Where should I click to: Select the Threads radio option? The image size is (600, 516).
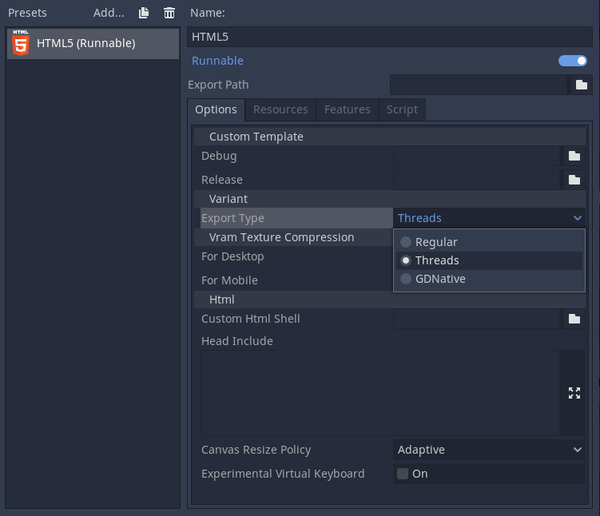(437, 260)
